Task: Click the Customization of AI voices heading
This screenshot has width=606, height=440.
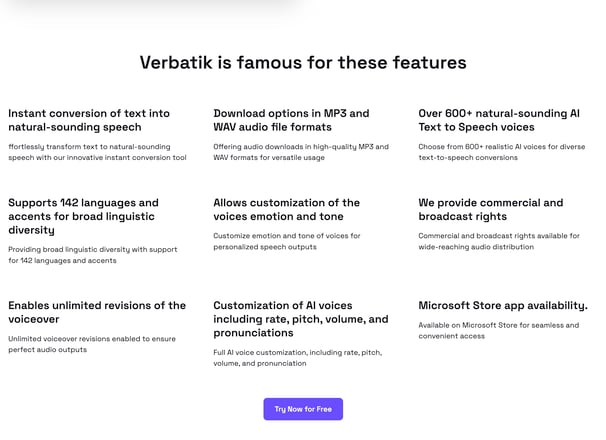Action: [x=301, y=319]
